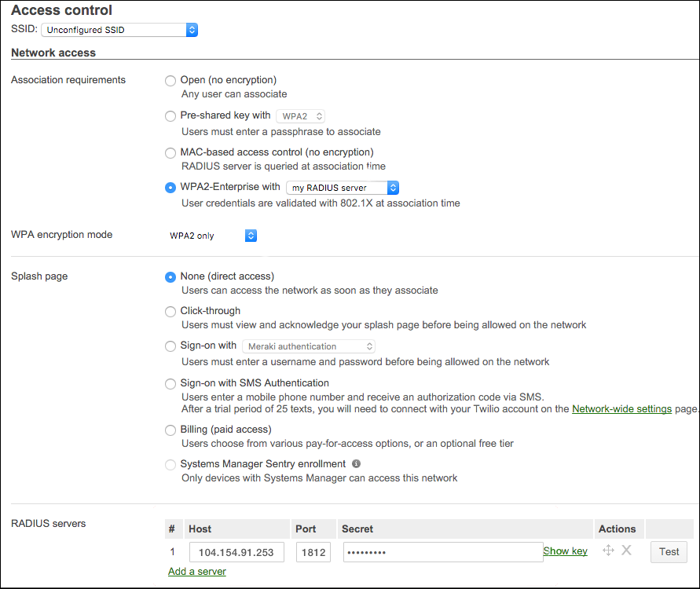700x589 pixels.
Task: Click the move handle icon for RADIUS server 1
Action: [x=608, y=551]
